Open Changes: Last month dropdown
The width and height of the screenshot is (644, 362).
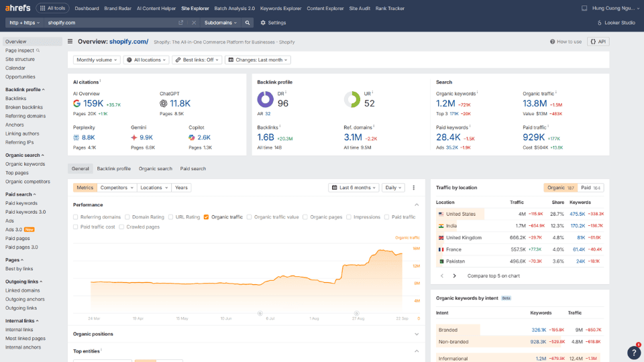click(258, 60)
